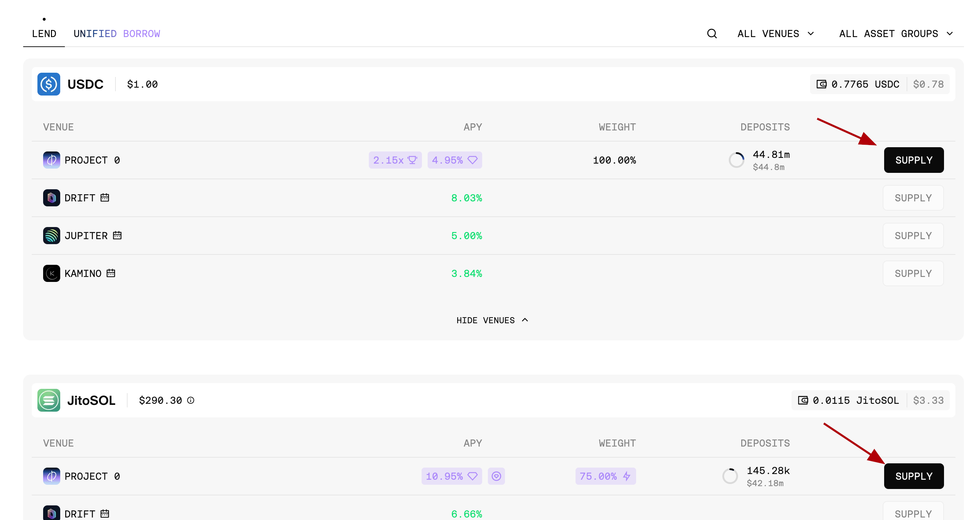Click the USDC asset name heading
980x520 pixels.
[x=85, y=84]
